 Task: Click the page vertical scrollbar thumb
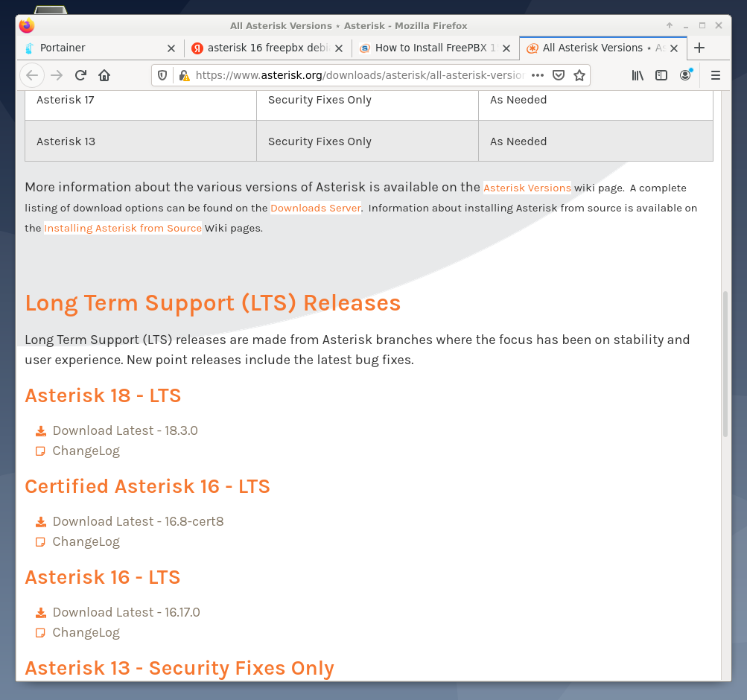(x=725, y=364)
